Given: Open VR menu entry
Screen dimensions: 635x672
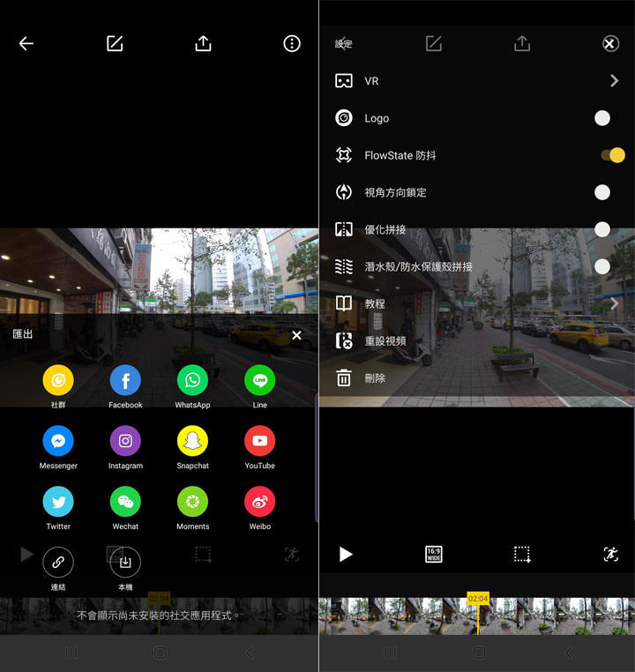Looking at the screenshot, I should pyautogui.click(x=477, y=81).
